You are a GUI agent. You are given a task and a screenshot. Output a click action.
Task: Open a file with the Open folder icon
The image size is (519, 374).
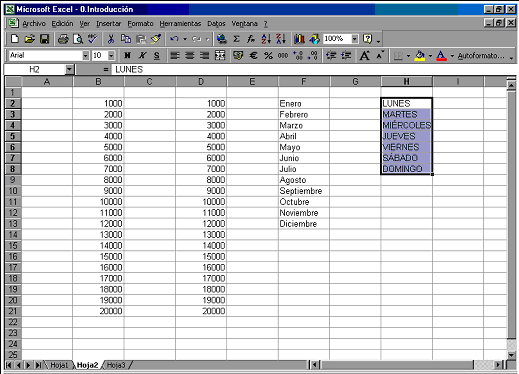29,39
